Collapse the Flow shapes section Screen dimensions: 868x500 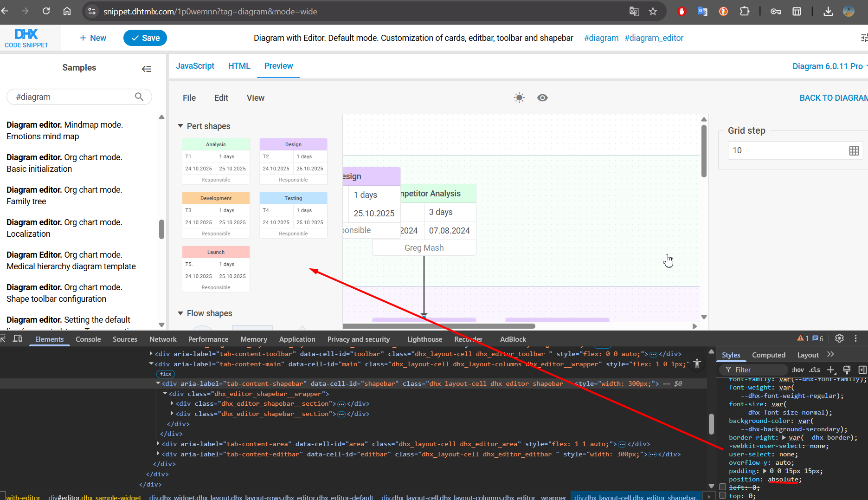[180, 313]
